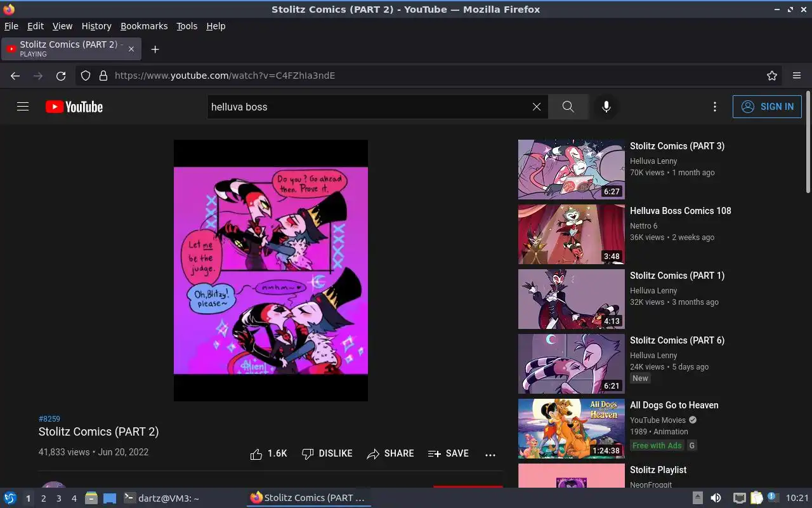Click the video player area
The height and width of the screenshot is (508, 812).
coord(271,271)
